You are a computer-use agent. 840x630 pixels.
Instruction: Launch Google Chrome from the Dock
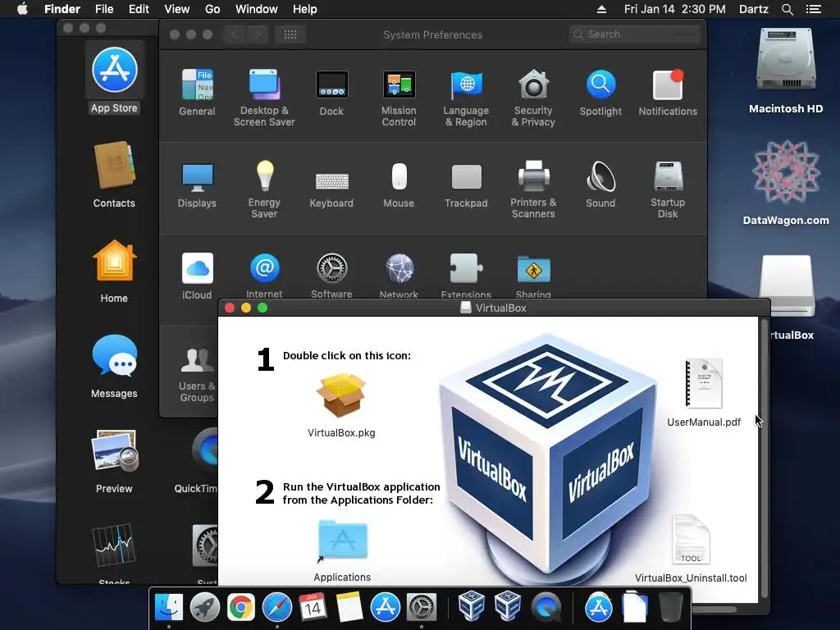point(241,608)
